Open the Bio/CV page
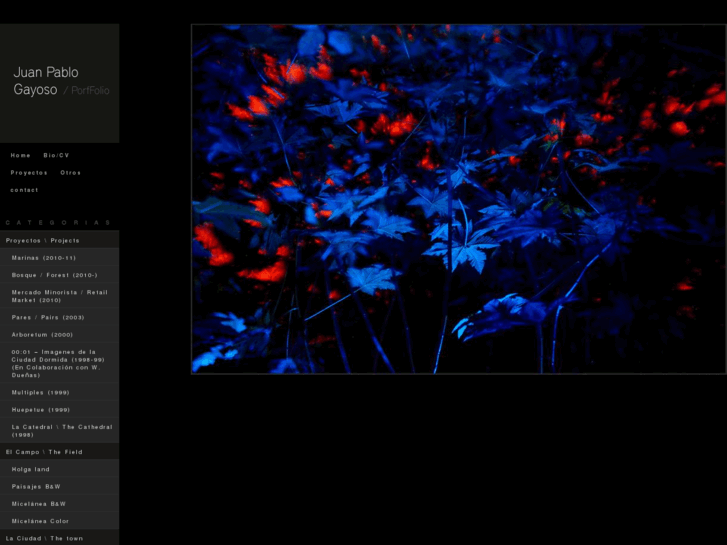The image size is (727, 545). click(56, 155)
